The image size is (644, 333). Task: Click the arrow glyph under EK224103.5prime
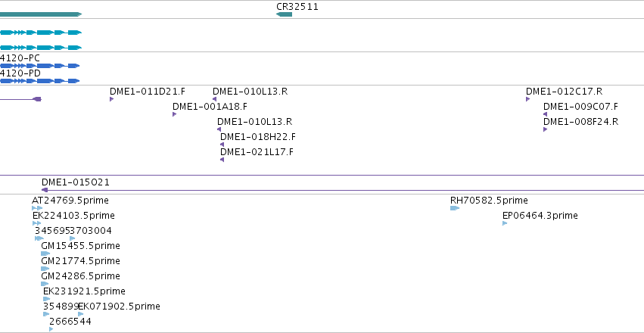(x=36, y=223)
